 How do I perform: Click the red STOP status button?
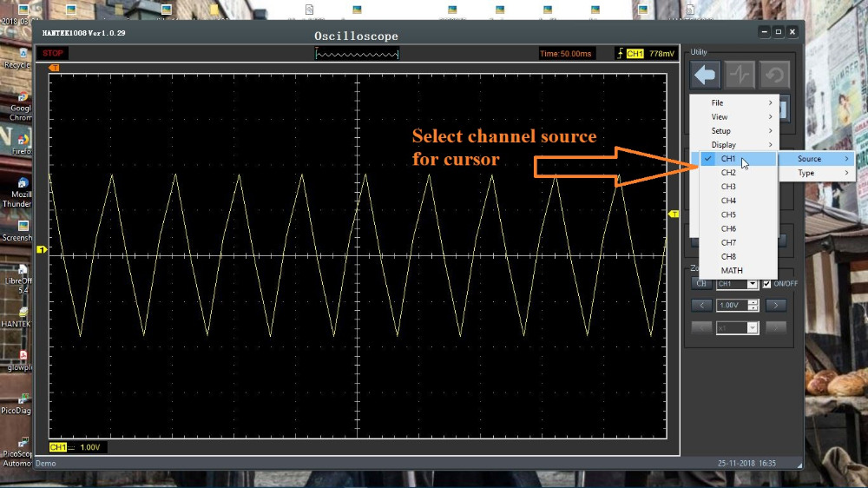(x=53, y=53)
